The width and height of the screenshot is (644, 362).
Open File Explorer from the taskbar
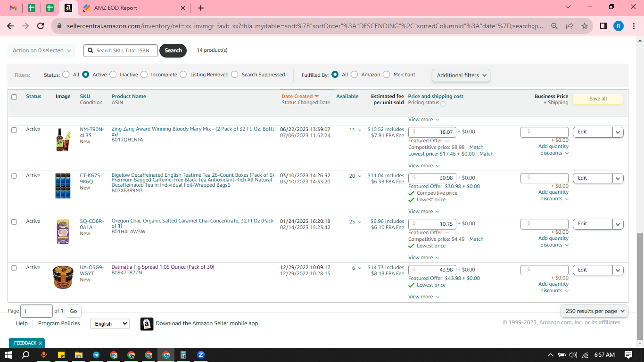[78, 355]
